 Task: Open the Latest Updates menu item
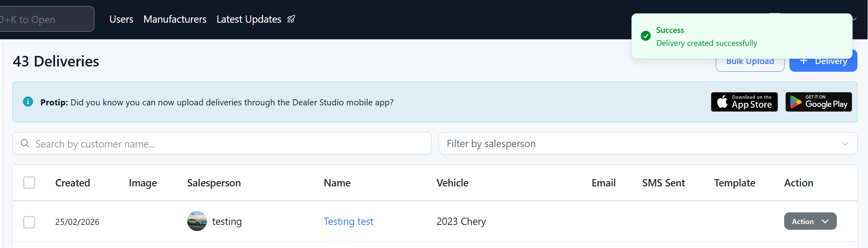coord(249,19)
